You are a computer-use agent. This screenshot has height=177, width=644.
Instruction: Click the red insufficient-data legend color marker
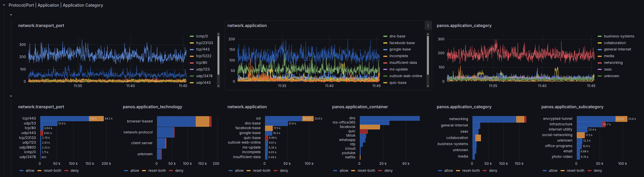tap(385, 63)
